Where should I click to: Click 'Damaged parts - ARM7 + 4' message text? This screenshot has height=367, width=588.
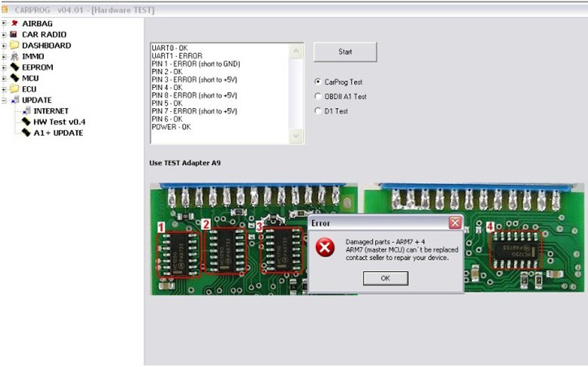[385, 242]
